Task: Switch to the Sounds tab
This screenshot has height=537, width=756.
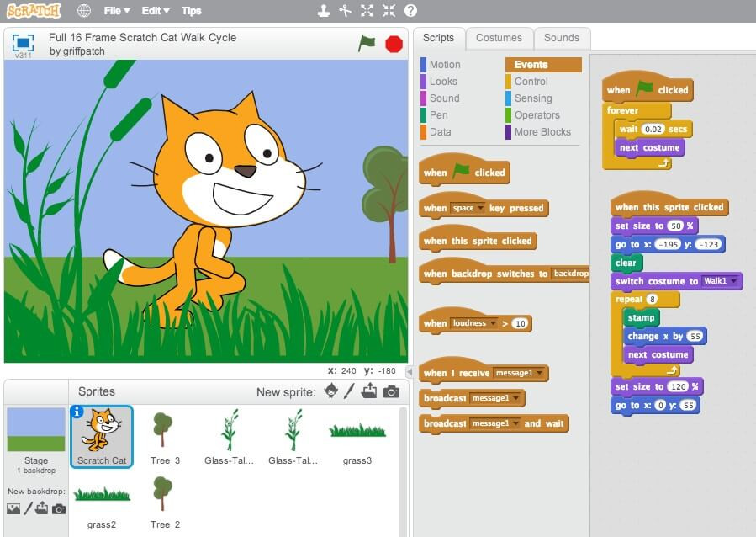Action: 562,38
